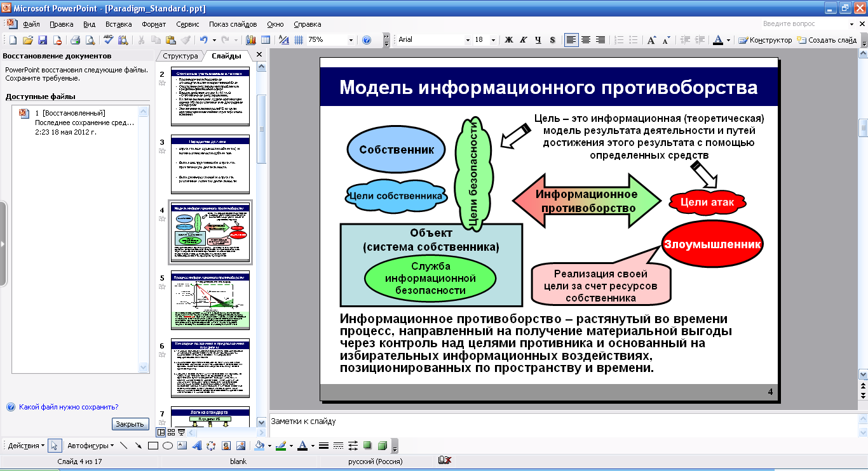Align text to the right
Viewport: 868px width, 471px height.
point(600,40)
